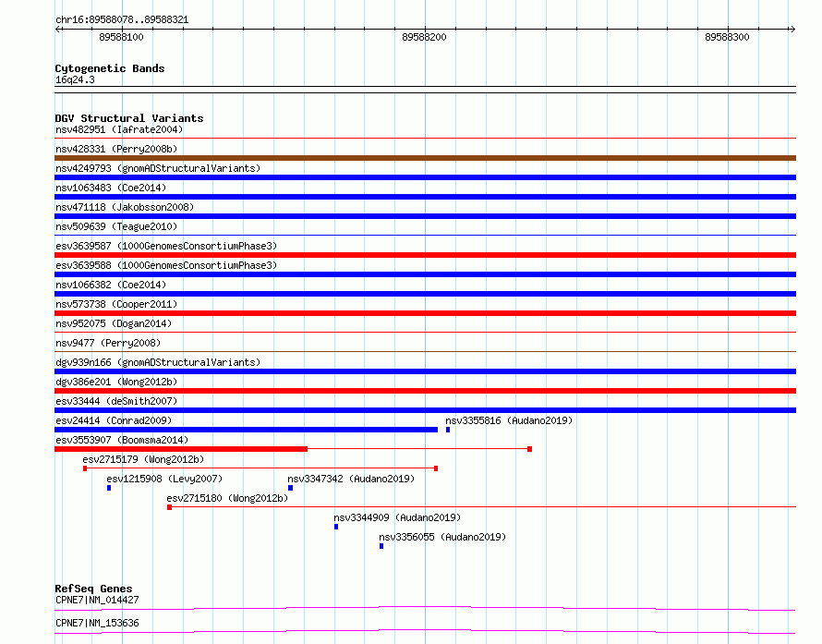The width and height of the screenshot is (822, 644).
Task: Click the blue bar under nsv1063483
Action: (425, 197)
